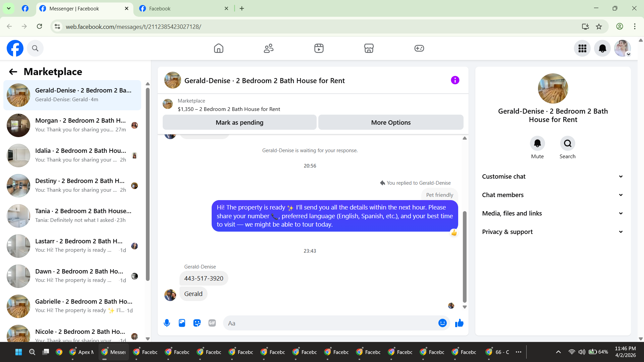The width and height of the screenshot is (644, 362).
Task: Click the 443-517-3920 message bubble
Action: coord(204,279)
